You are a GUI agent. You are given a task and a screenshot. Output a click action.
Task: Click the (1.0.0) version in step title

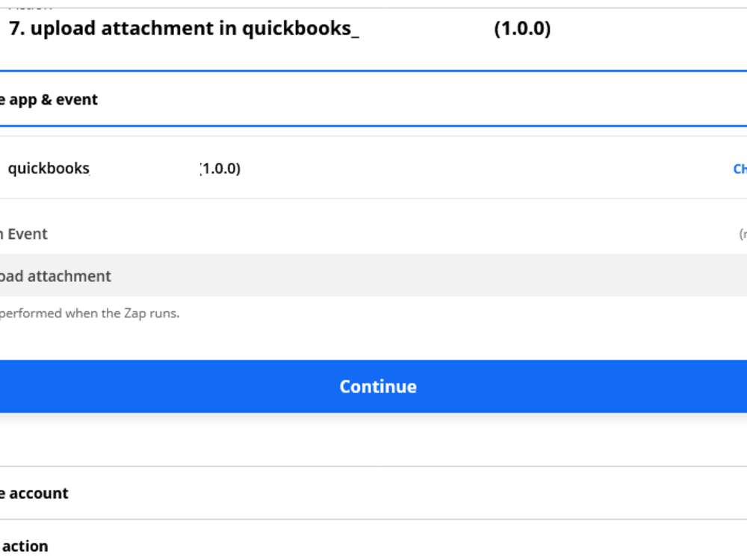click(x=522, y=28)
